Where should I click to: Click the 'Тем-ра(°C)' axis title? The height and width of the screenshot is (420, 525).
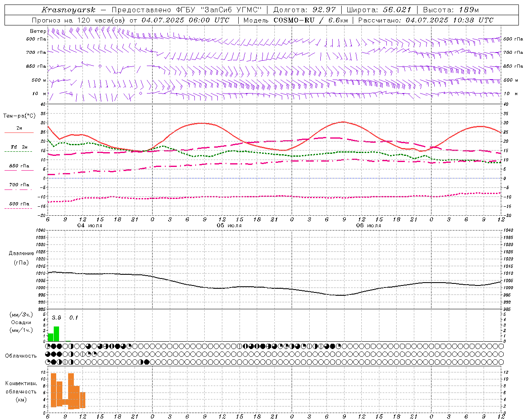(19, 116)
